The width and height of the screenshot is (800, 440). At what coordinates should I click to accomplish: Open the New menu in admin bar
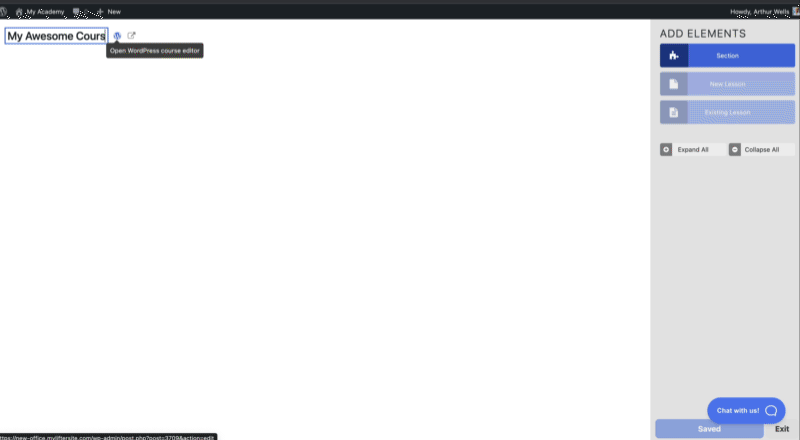(108, 11)
